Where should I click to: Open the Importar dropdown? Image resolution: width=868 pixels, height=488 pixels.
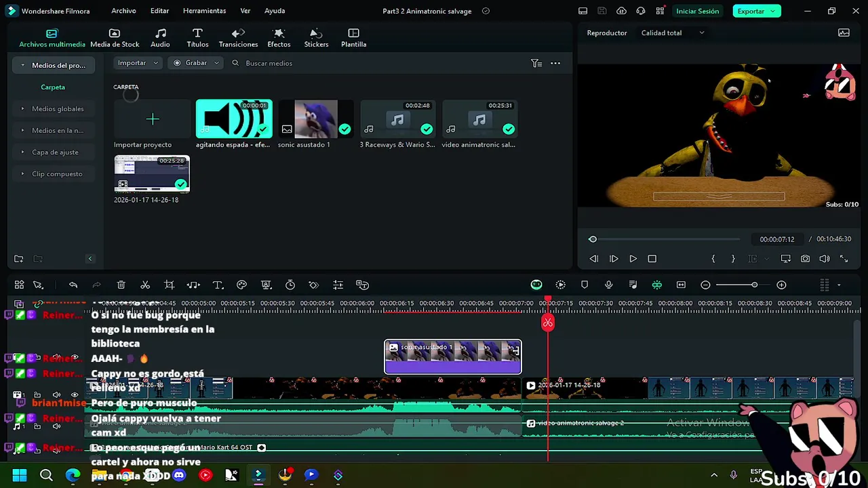(138, 63)
